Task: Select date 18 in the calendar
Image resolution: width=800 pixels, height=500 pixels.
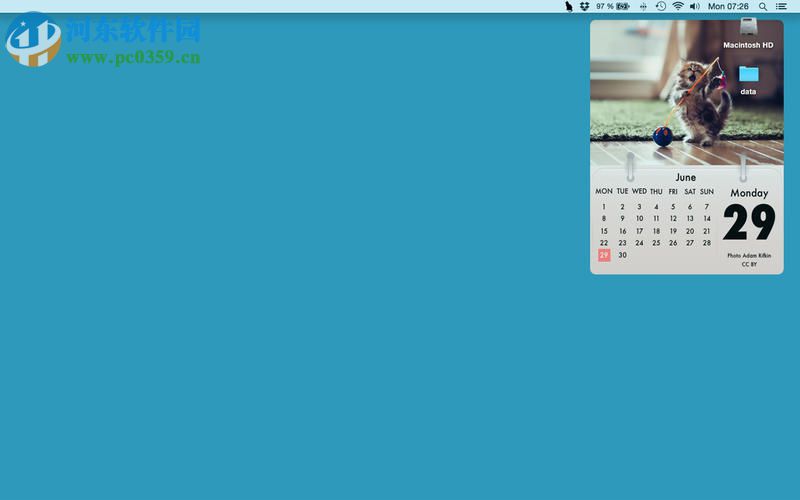Action: tap(656, 231)
